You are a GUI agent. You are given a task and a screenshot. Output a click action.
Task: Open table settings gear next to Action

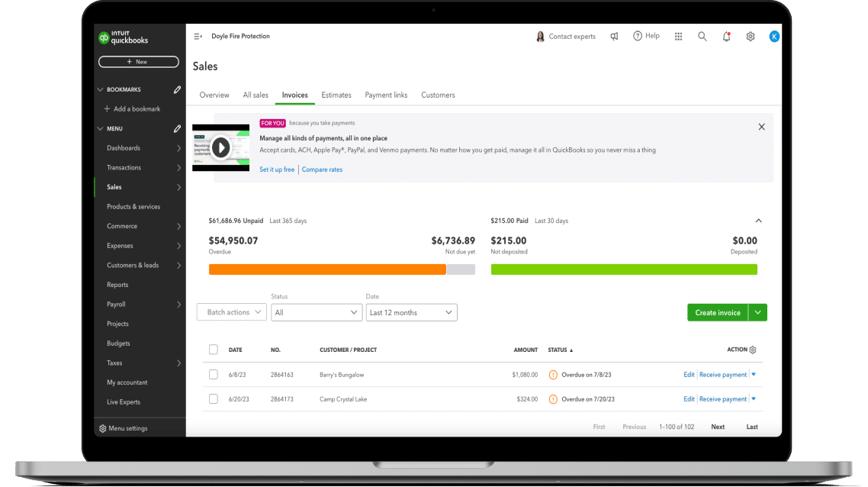(x=753, y=350)
